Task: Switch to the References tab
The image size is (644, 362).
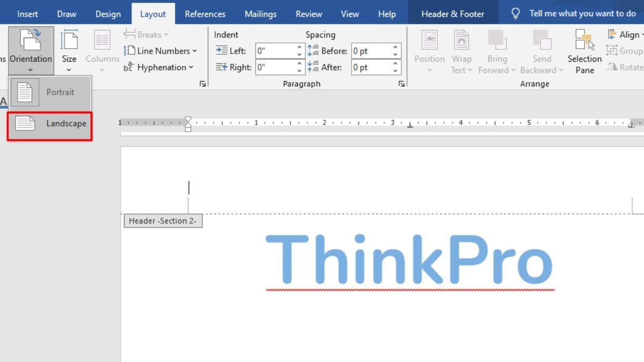Action: (x=205, y=14)
